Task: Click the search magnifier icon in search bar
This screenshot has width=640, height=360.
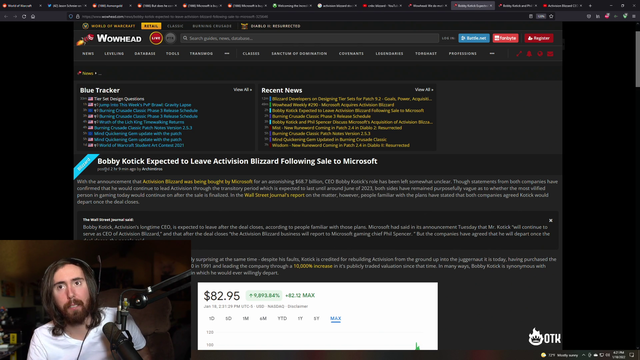Action: [x=185, y=38]
